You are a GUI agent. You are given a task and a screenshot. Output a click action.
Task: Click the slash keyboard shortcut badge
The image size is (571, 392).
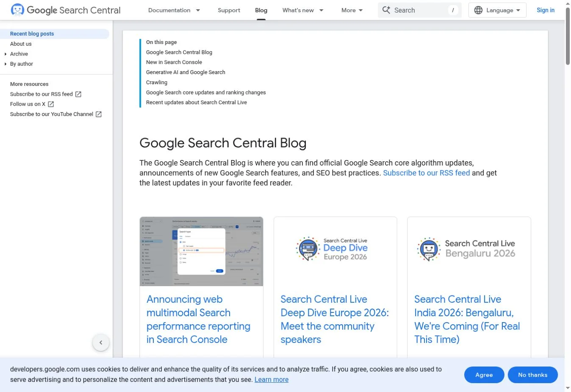point(453,10)
